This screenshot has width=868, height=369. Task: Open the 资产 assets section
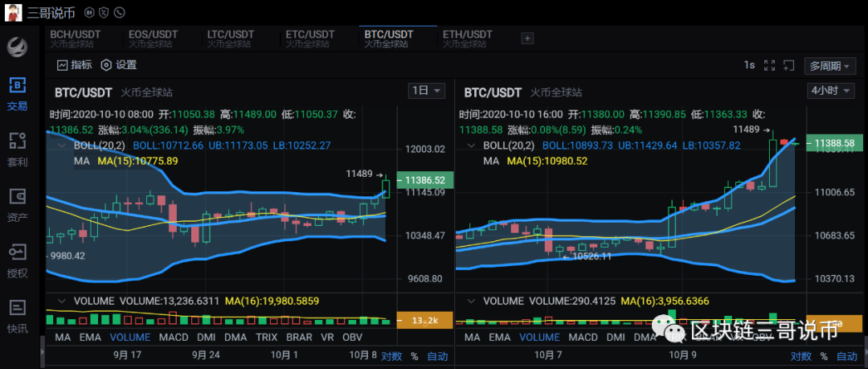click(17, 206)
